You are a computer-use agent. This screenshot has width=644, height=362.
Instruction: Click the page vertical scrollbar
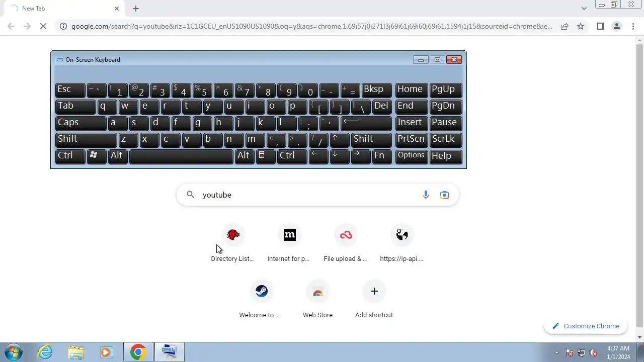tap(640, 186)
